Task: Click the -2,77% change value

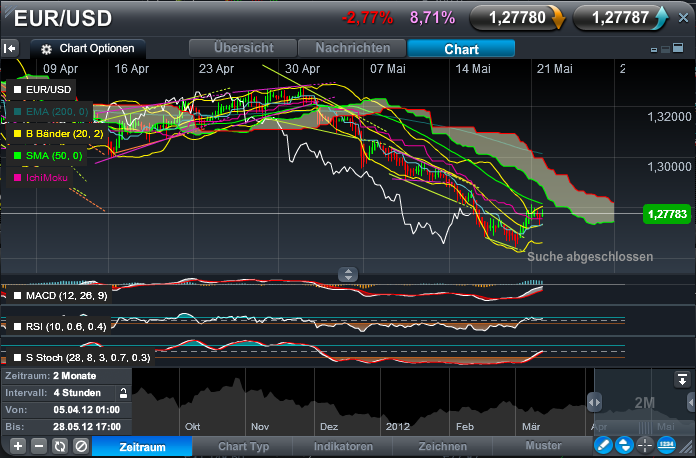Action: (x=367, y=18)
